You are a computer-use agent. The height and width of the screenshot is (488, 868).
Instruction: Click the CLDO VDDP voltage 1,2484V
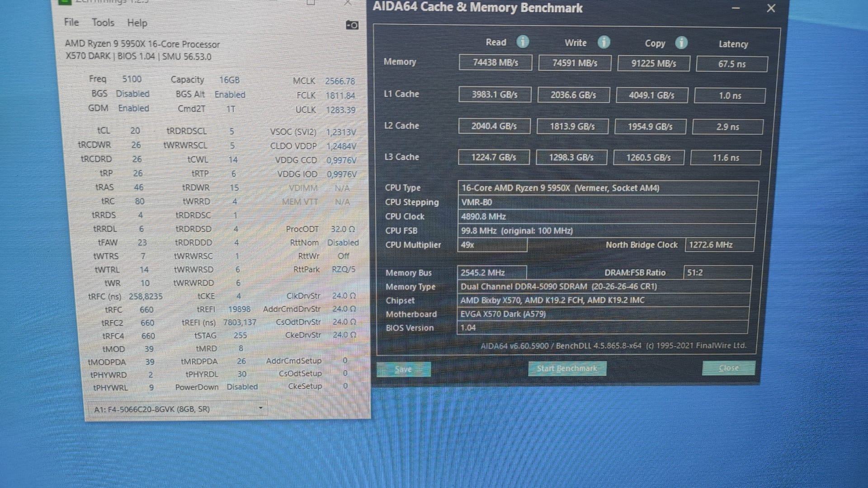341,146
